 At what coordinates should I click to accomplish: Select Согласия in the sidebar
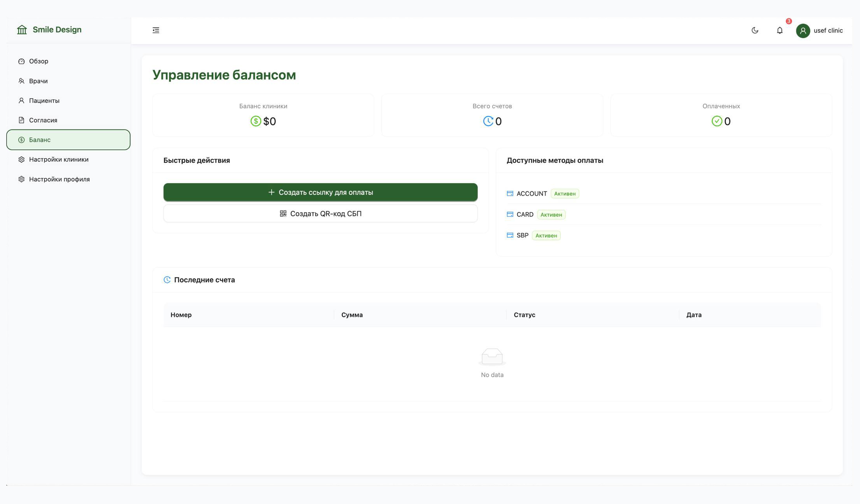pyautogui.click(x=43, y=120)
